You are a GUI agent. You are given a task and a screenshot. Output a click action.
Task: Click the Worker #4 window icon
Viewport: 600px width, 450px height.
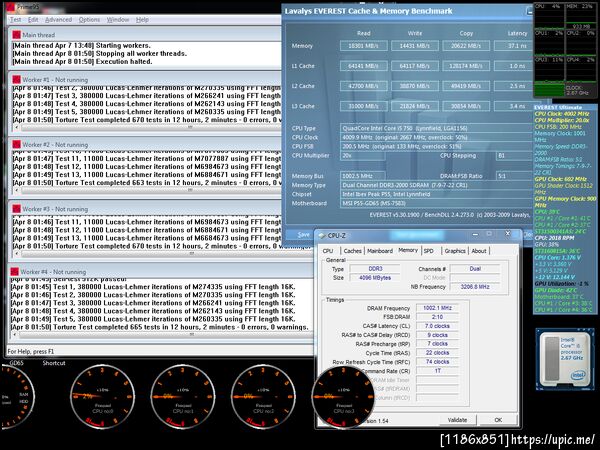coord(14,272)
